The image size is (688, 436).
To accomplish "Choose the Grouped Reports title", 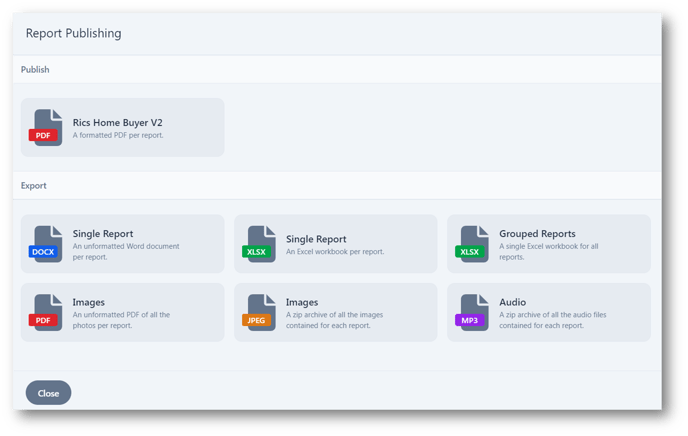I will point(537,234).
